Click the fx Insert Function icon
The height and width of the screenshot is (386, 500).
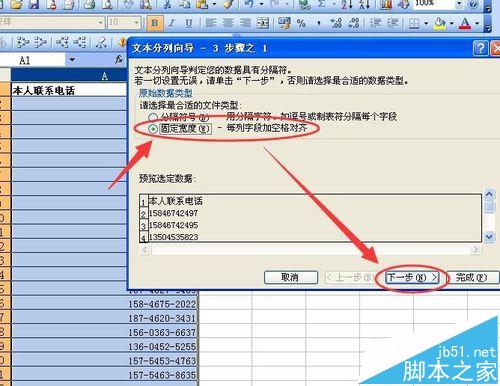(x=119, y=60)
